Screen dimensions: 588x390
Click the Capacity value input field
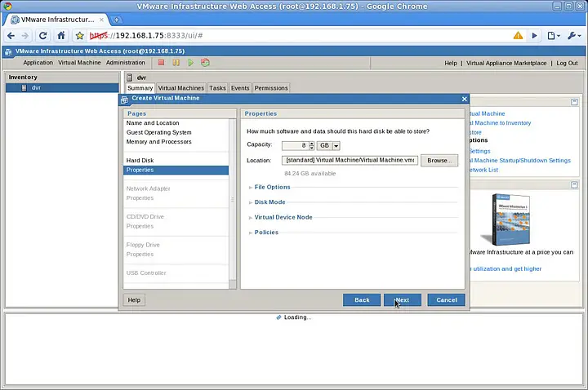295,146
